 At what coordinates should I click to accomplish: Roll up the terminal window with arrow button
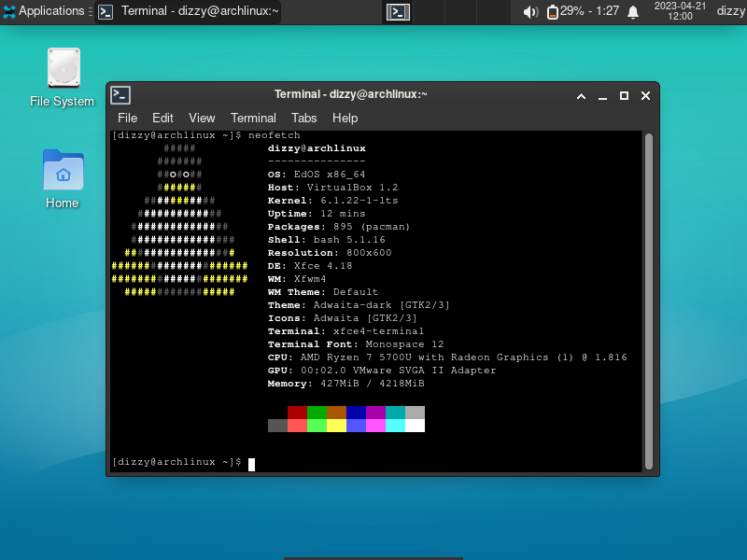(x=581, y=96)
